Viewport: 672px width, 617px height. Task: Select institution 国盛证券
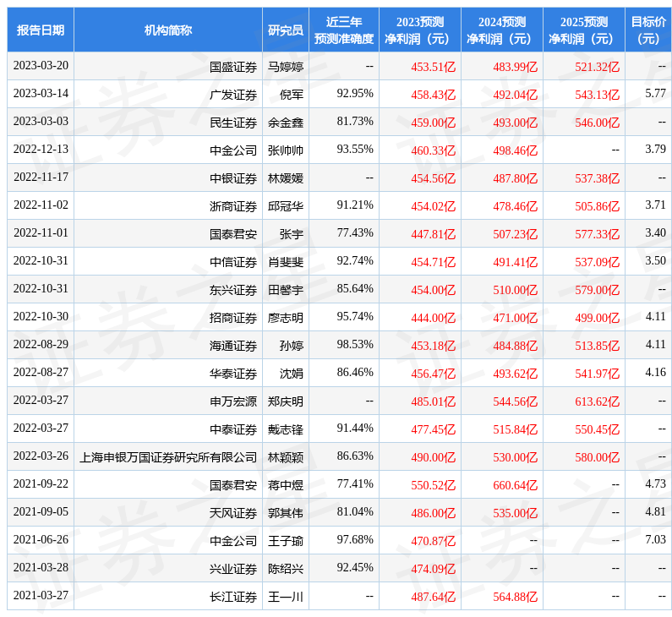coord(233,67)
